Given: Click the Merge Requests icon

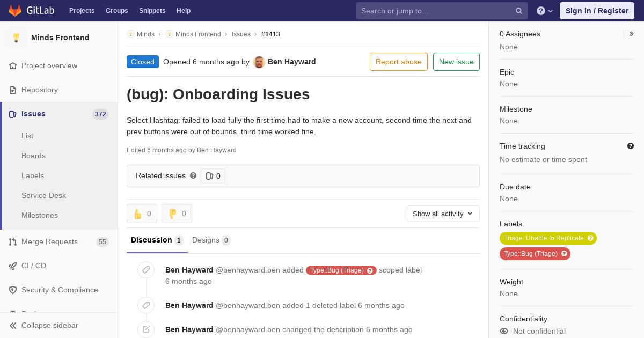Looking at the screenshot, I should [x=13, y=242].
